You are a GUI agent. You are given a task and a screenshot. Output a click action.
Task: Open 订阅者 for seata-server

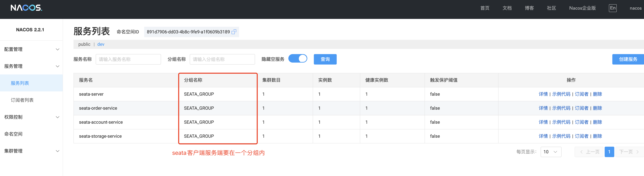(x=581, y=94)
